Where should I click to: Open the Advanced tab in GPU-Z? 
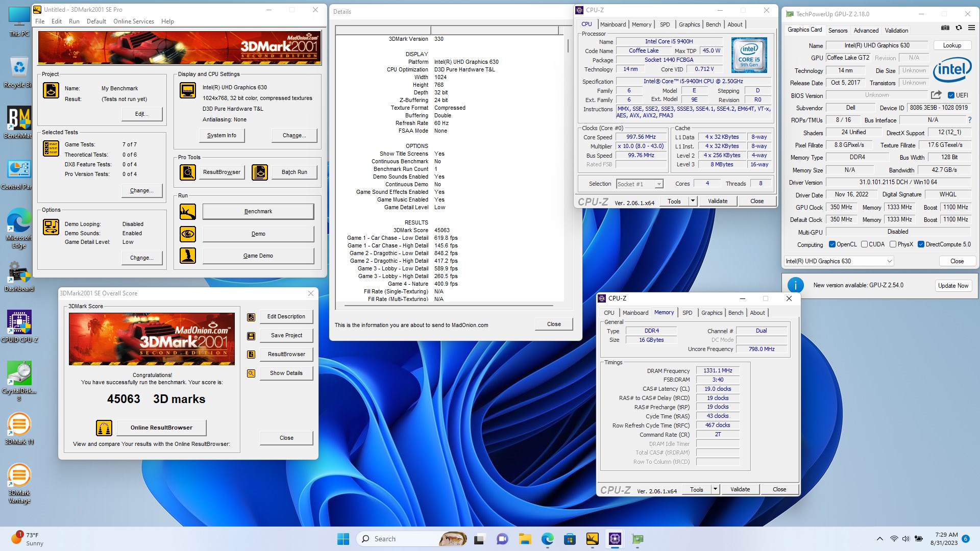click(866, 31)
